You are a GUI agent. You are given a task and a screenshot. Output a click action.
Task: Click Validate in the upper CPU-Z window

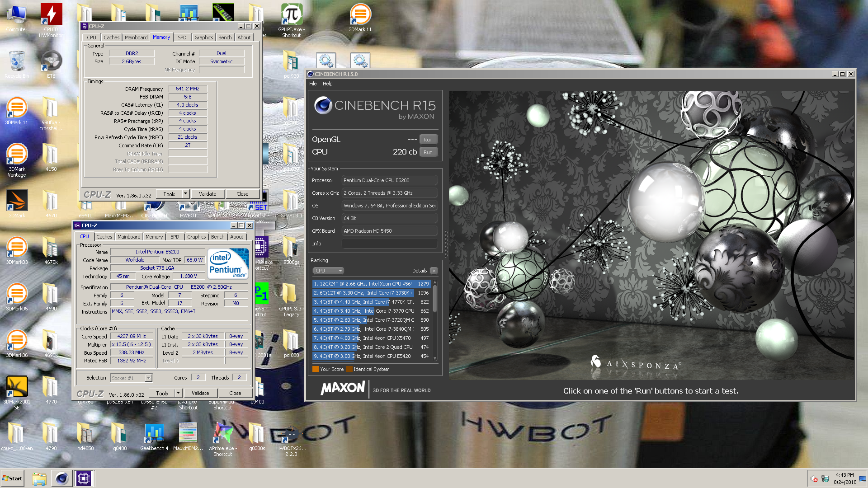208,194
